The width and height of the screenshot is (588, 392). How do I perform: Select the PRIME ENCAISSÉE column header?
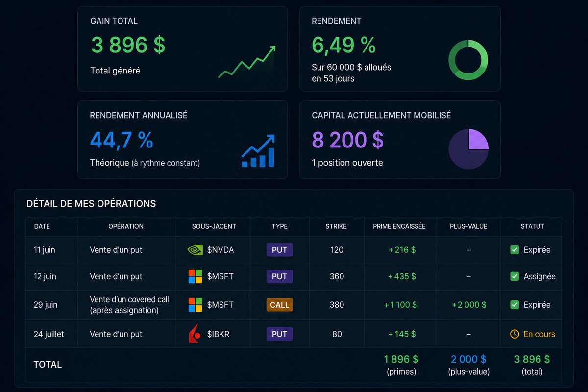point(399,226)
